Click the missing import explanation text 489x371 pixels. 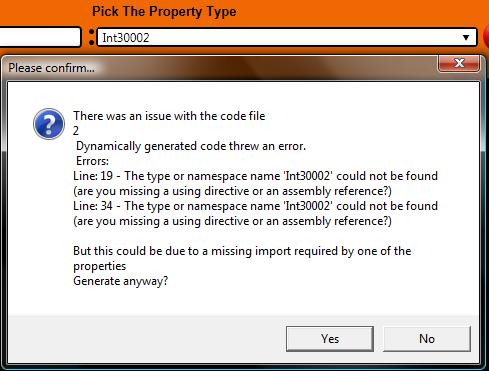pos(242,258)
